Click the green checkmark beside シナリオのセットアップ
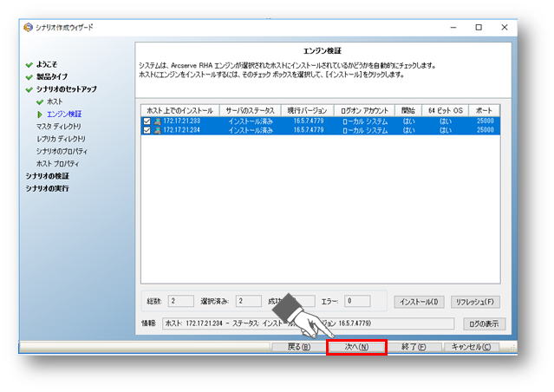 29,90
